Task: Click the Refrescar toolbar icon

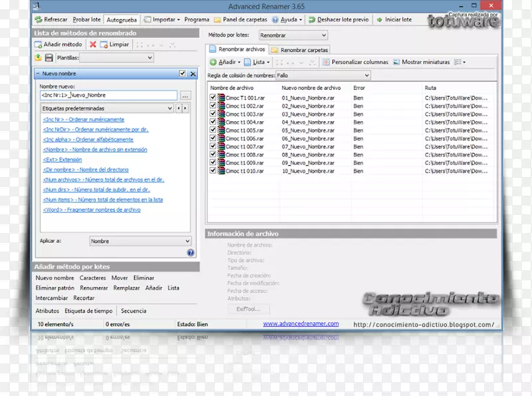Action: pos(39,20)
